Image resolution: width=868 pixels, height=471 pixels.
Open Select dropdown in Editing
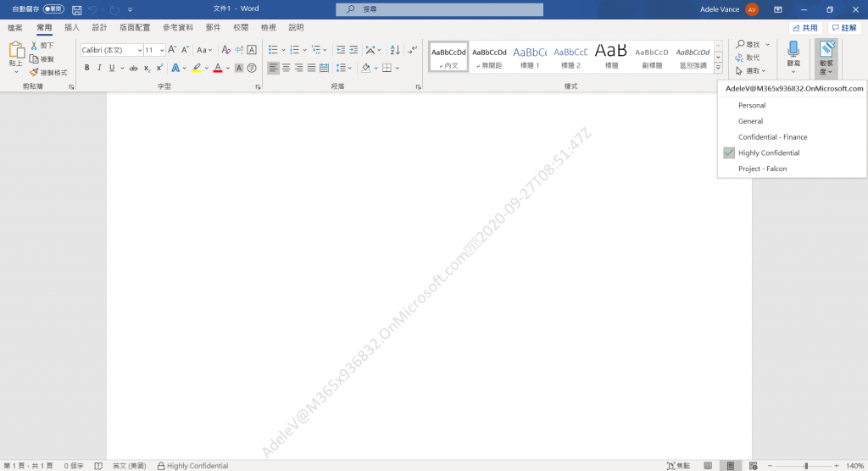coord(751,71)
